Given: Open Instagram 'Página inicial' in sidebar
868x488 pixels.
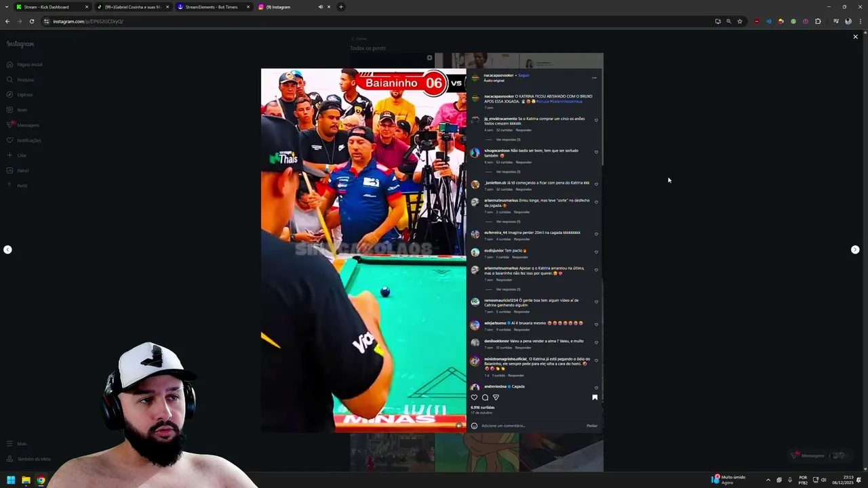Looking at the screenshot, I should coord(24,64).
